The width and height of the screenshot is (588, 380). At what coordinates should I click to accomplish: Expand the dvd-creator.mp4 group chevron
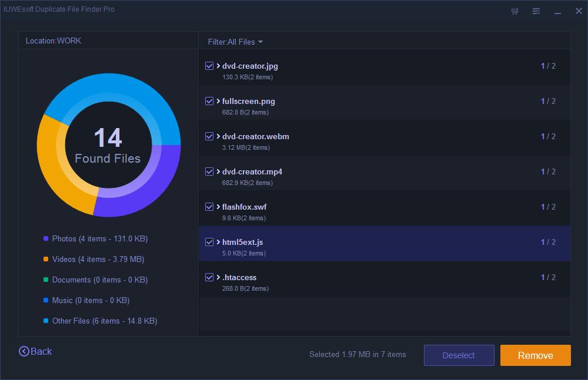tap(218, 171)
